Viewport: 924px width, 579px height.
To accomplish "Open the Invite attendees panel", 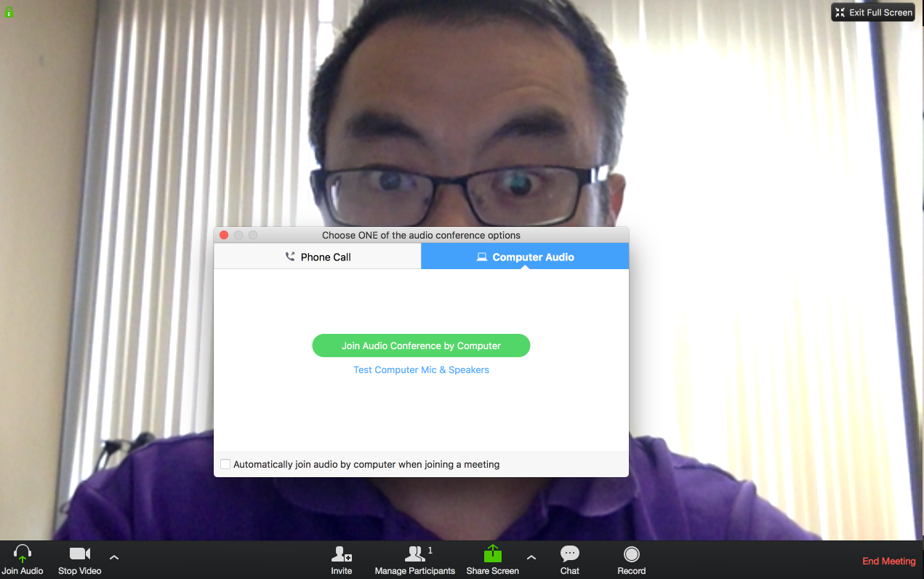I will coord(341,560).
